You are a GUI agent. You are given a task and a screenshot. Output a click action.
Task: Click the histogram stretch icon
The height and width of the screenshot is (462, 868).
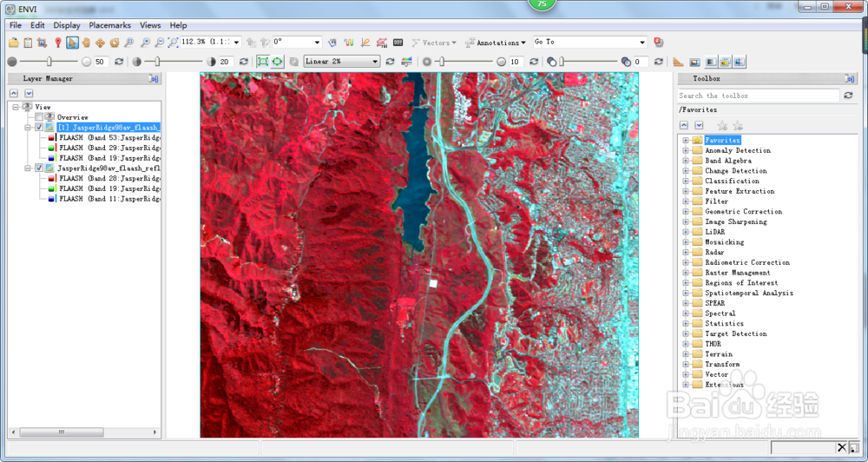click(407, 62)
